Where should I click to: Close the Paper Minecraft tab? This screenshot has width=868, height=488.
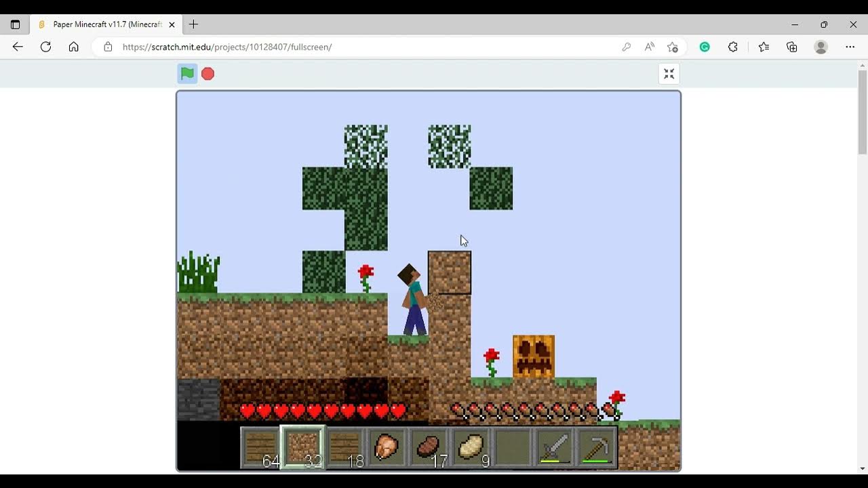coord(172,24)
